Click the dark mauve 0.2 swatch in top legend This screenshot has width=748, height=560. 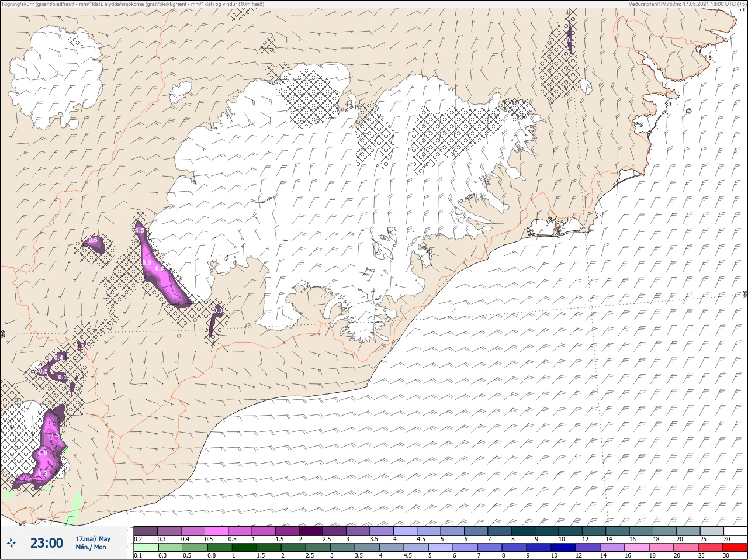(146, 531)
